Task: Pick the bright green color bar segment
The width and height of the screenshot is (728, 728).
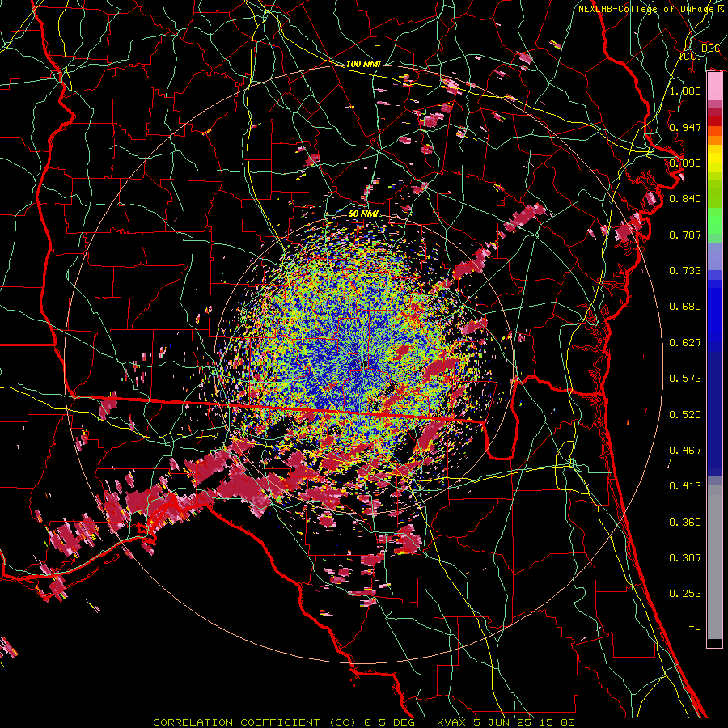Action: (x=714, y=221)
